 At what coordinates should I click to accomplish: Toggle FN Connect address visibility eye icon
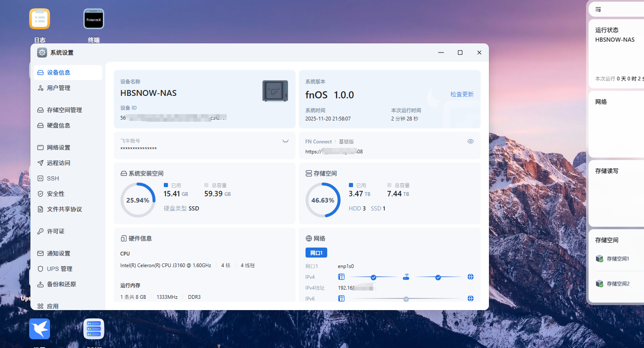click(471, 141)
